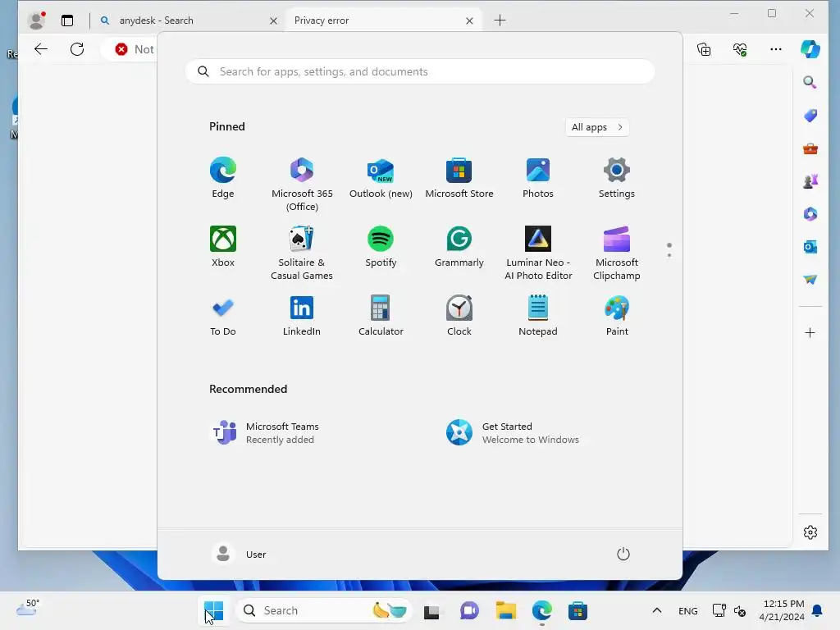Viewport: 840px width, 630px height.
Task: Open File Explorer from taskbar
Action: [x=505, y=610]
